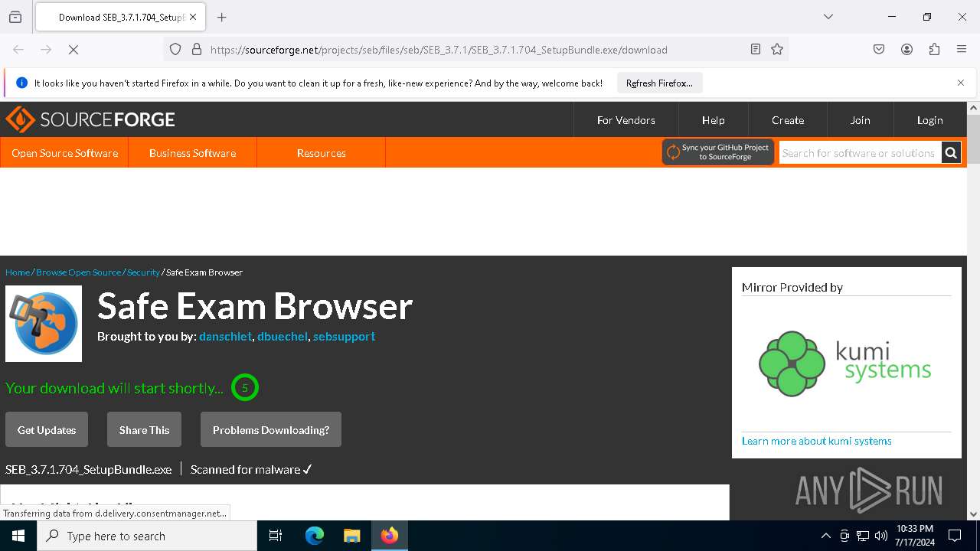Viewport: 980px width, 551px height.
Task: Click the taskbar search box
Action: (147, 536)
